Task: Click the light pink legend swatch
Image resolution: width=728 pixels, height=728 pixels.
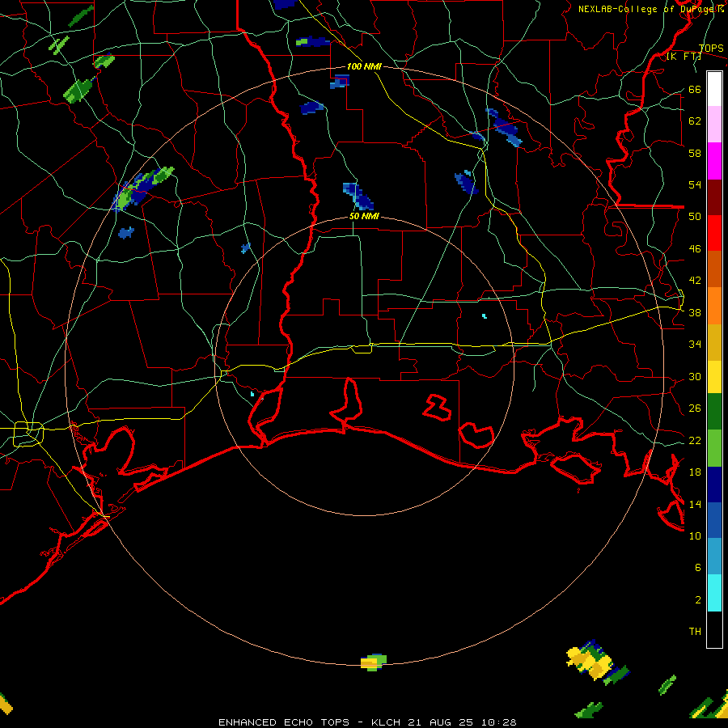Action: click(714, 124)
